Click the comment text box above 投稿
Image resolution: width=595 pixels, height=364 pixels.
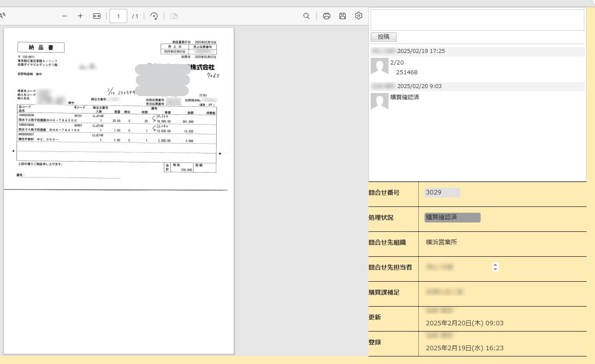coord(477,20)
